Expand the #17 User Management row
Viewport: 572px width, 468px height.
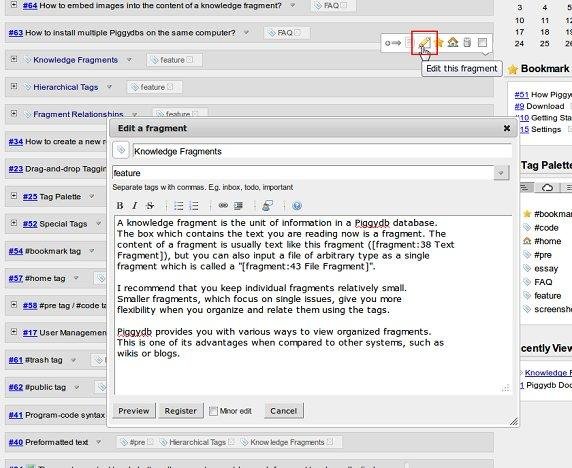point(14,332)
